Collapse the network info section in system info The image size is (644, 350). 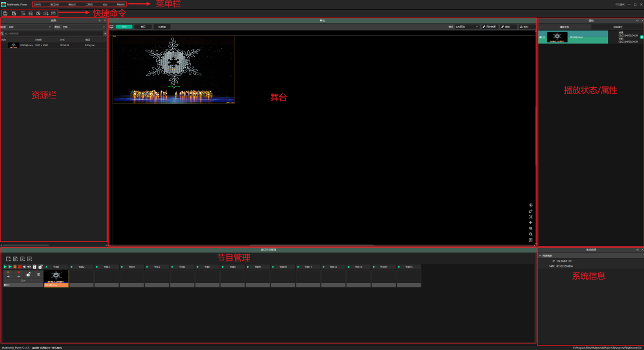click(x=540, y=256)
